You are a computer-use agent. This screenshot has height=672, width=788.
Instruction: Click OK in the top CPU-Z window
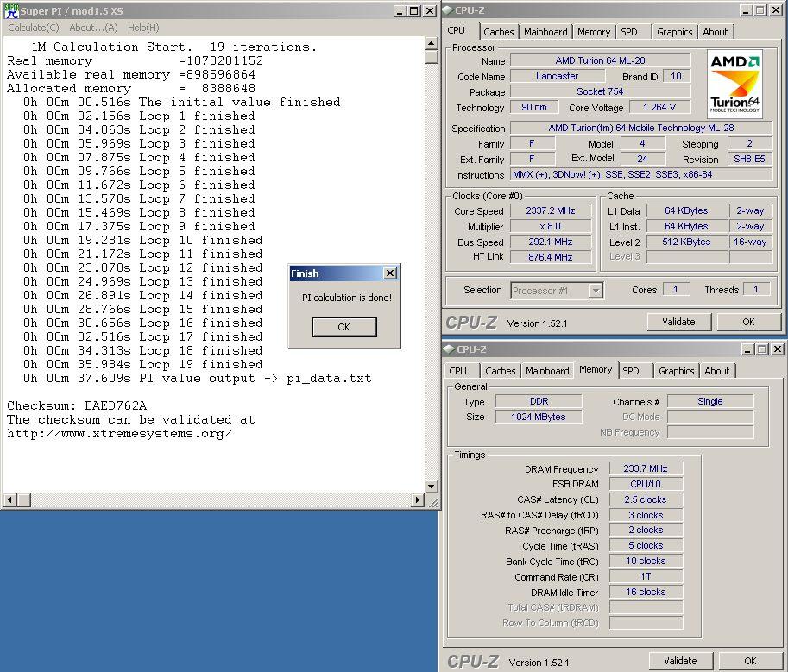[x=748, y=322]
